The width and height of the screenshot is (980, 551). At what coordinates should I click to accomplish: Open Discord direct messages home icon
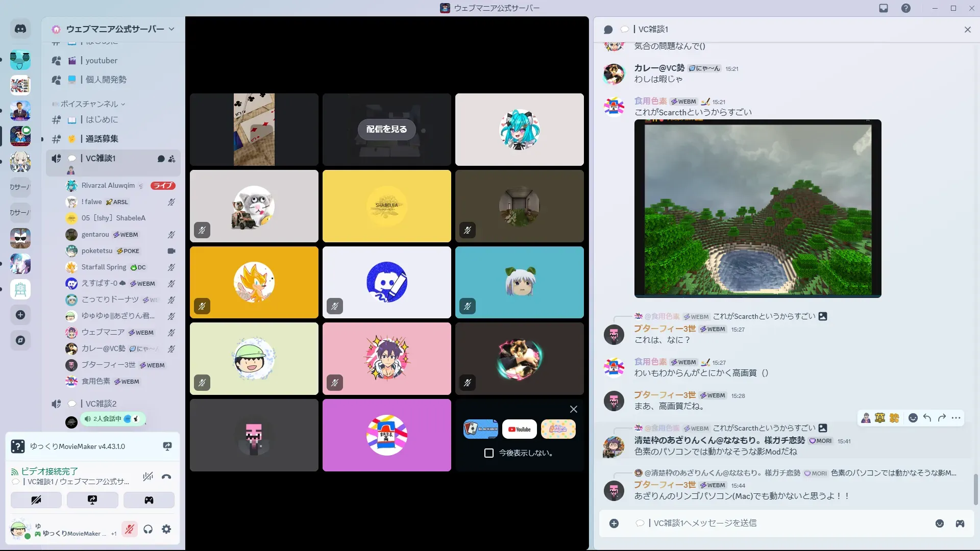click(x=20, y=29)
